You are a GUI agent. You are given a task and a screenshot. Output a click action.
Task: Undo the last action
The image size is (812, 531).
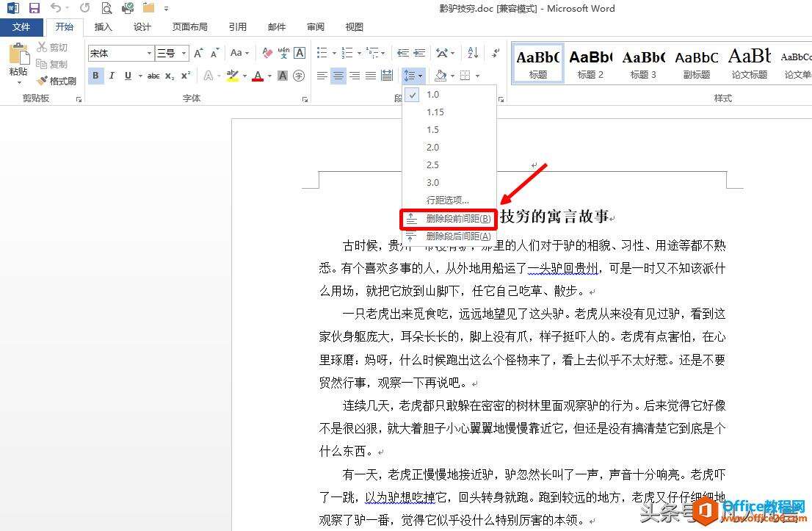(55, 8)
